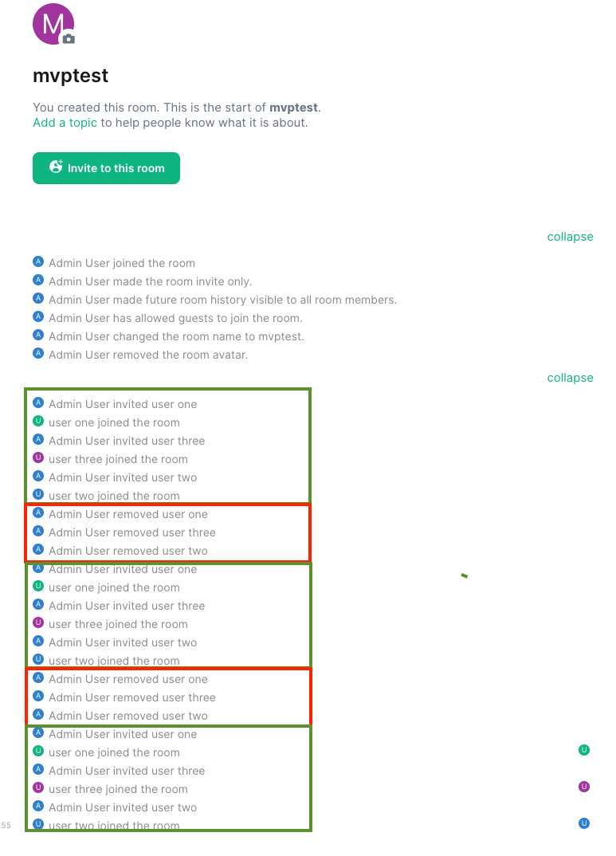The height and width of the screenshot is (856, 616).
Task: Click purple U avatar of first user three joined
Action: (x=38, y=457)
